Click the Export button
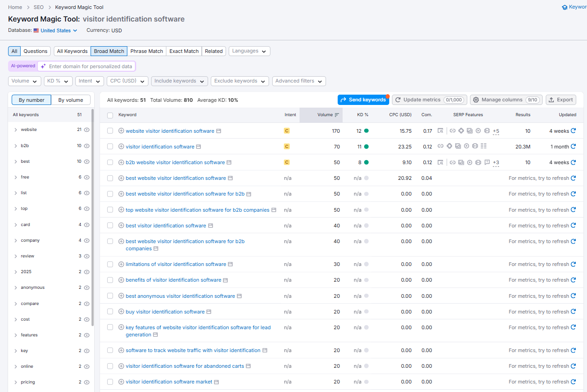Screen dimensions: 587x392 pos(561,100)
